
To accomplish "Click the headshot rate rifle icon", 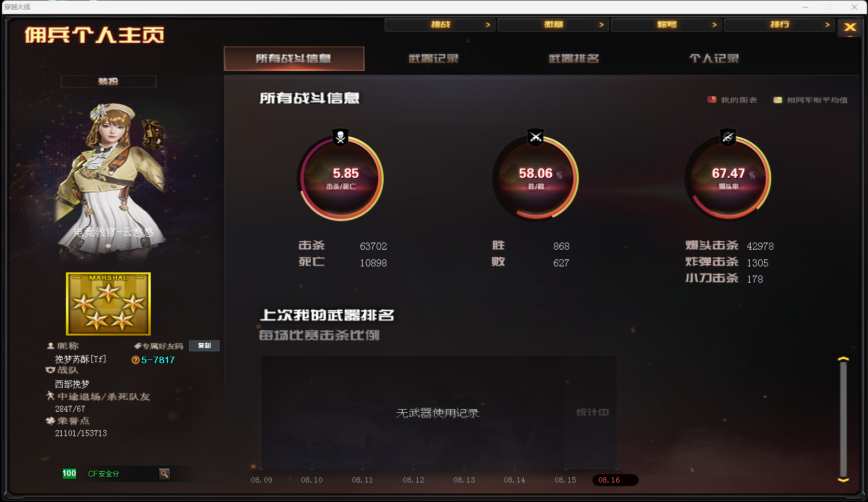I will click(728, 137).
